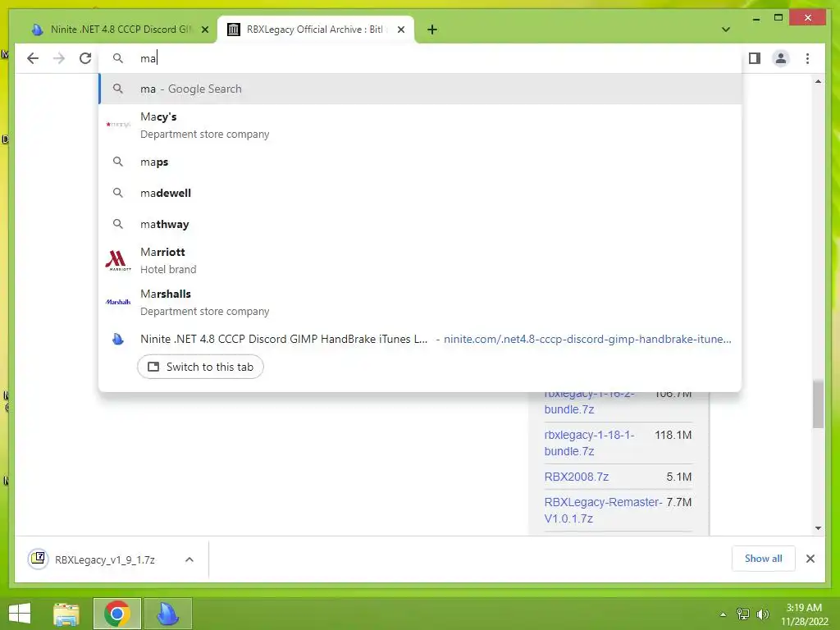Open the rbxlegacy-1-18-1-bundle.7z link

(589, 443)
